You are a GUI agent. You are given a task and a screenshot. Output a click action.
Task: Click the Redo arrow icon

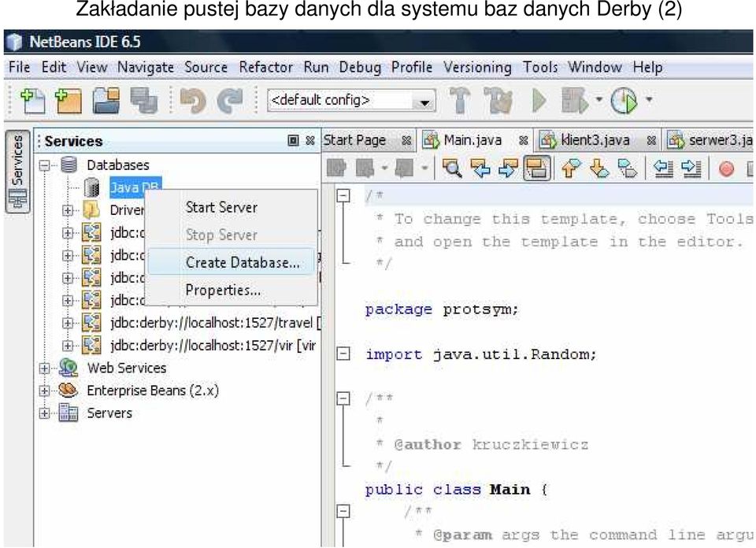230,101
